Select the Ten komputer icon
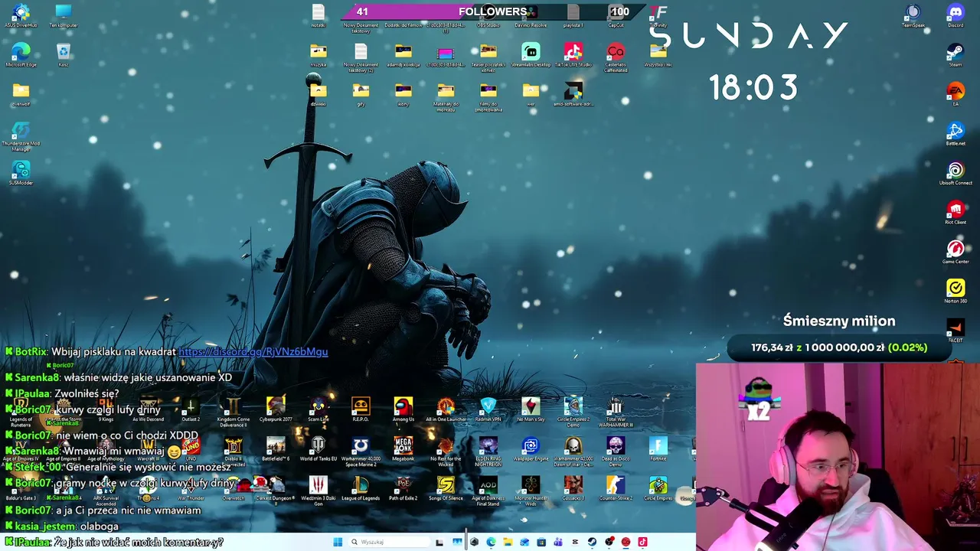 [x=64, y=15]
